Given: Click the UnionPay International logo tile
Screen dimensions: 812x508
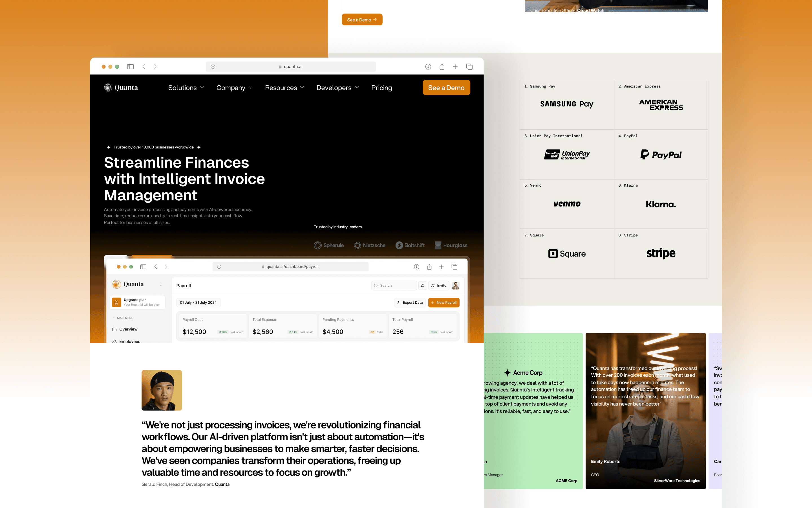Looking at the screenshot, I should [567, 154].
